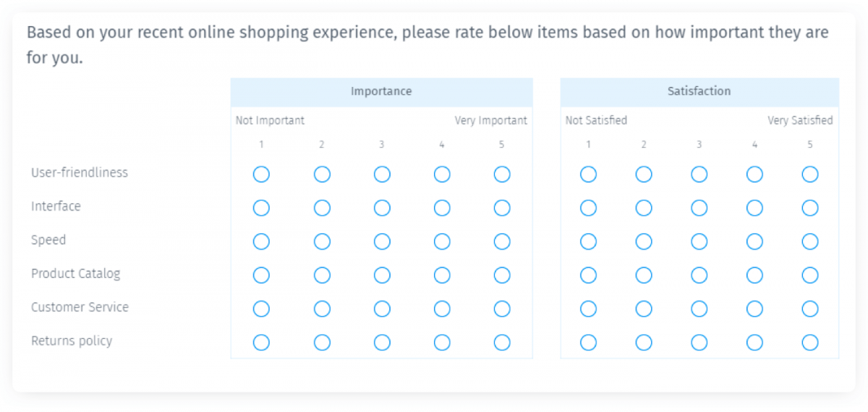Rate User-friendliness importance as 1
Screen dimensions: 868x412
click(261, 175)
